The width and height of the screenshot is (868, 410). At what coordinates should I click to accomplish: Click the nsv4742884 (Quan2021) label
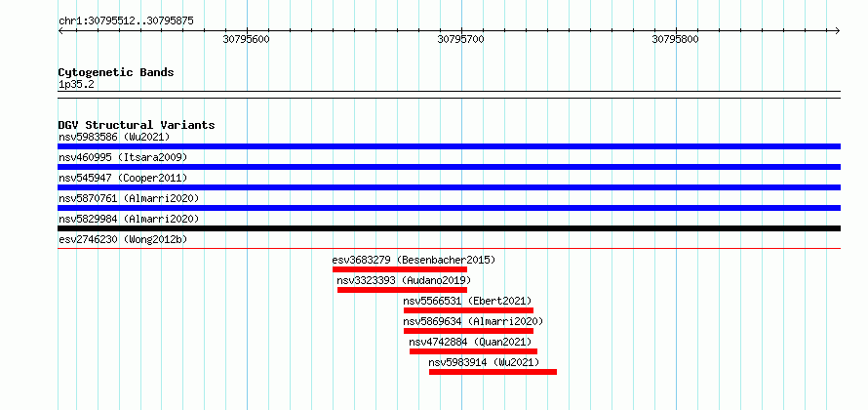click(470, 342)
